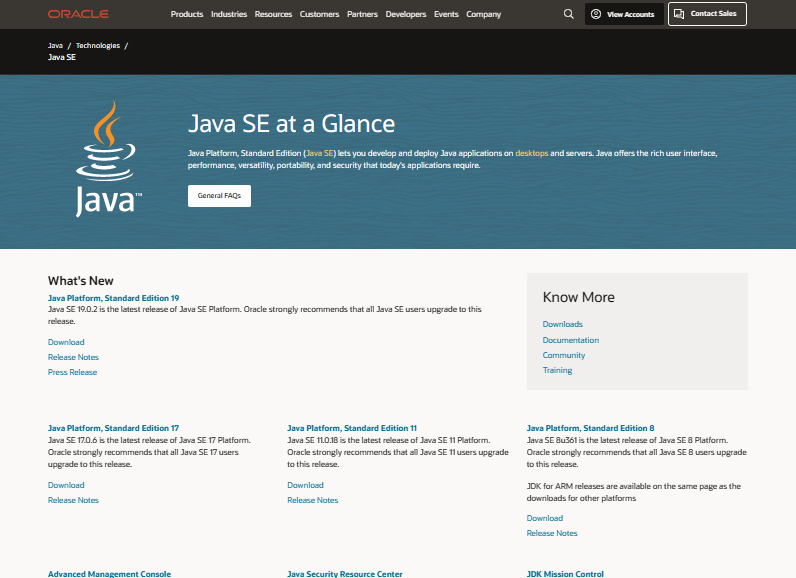Open the Partners menu
Screen dimensions: 796x578
pos(362,14)
